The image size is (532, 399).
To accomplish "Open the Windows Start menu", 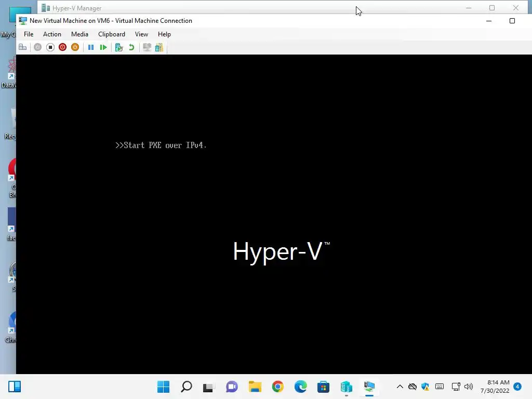I will tap(163, 387).
